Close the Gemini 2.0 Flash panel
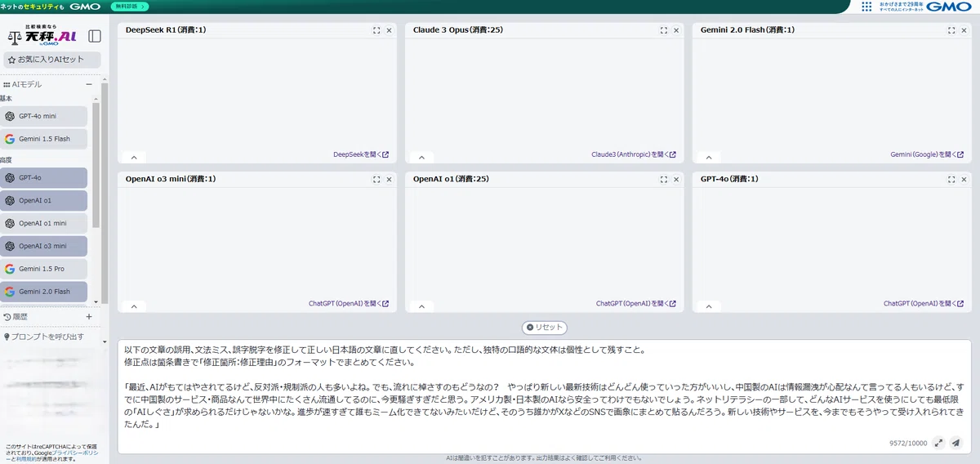Screen dimensions: 980x464 coord(964,30)
